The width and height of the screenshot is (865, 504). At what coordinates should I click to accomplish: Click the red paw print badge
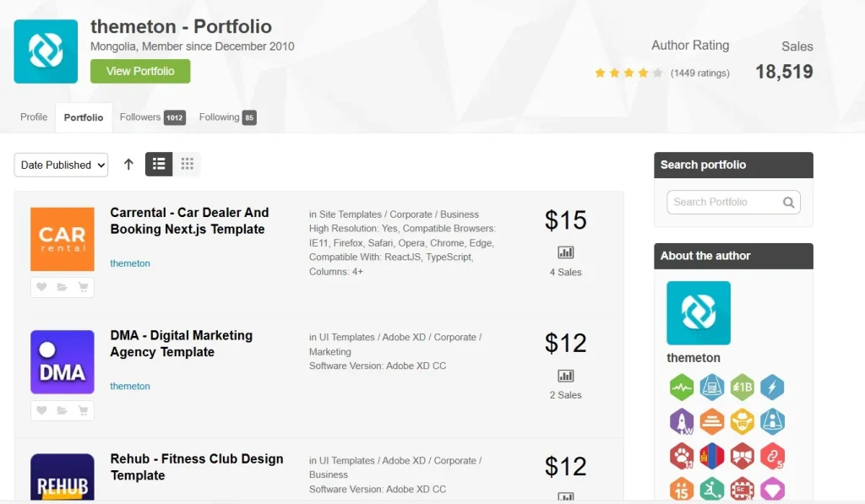coord(682,455)
